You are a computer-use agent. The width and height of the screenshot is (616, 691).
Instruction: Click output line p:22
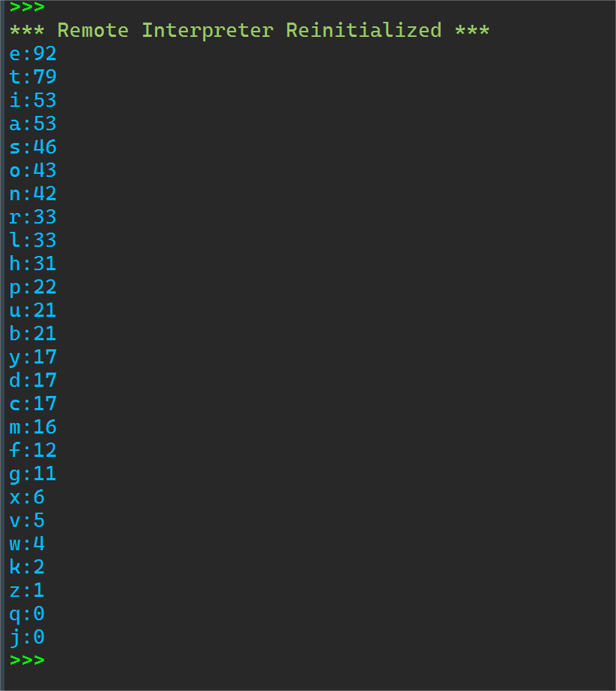pos(33,288)
